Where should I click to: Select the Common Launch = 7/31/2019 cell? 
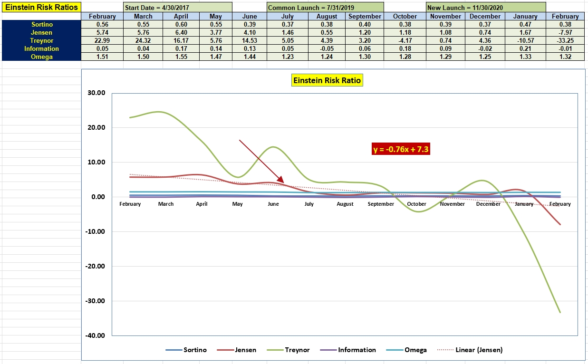tap(325, 7)
